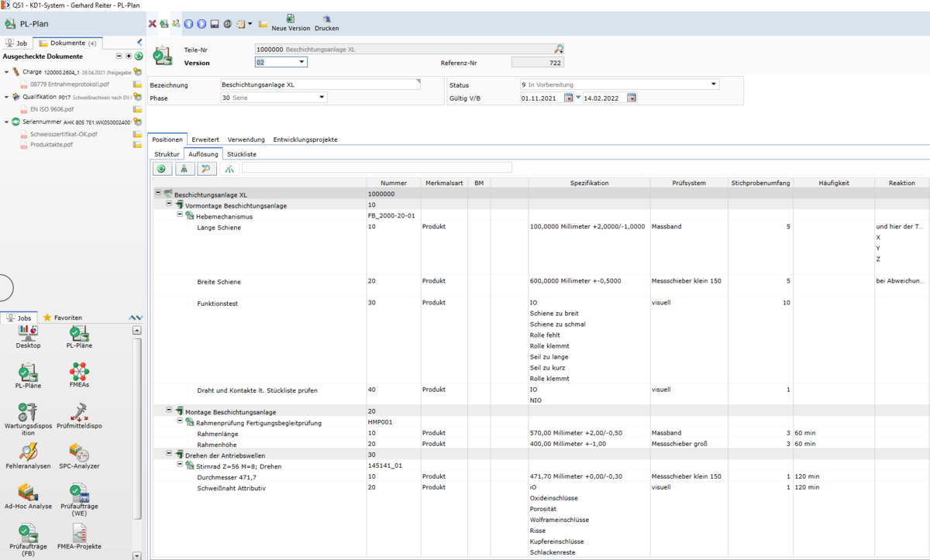This screenshot has height=560, width=930.
Task: Open the Wartungsdisposition job icon
Action: tap(29, 419)
